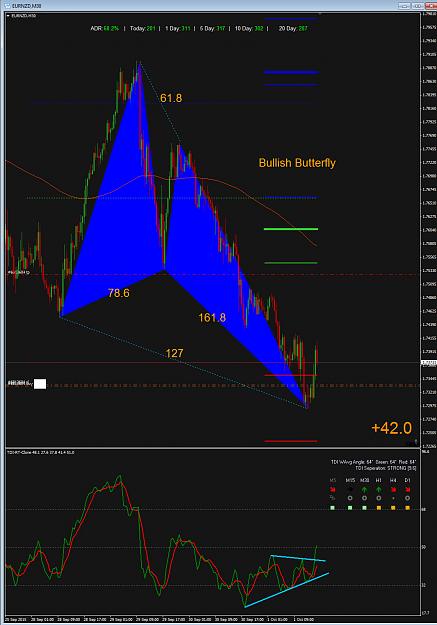Click the H4 timeframe label
437x625 pixels.
(393, 480)
